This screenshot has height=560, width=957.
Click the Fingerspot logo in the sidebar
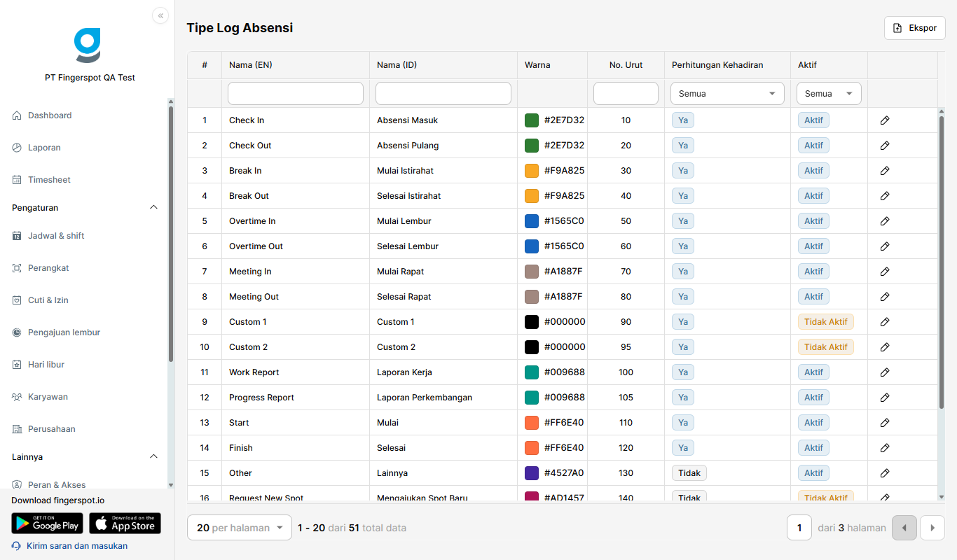[x=88, y=45]
